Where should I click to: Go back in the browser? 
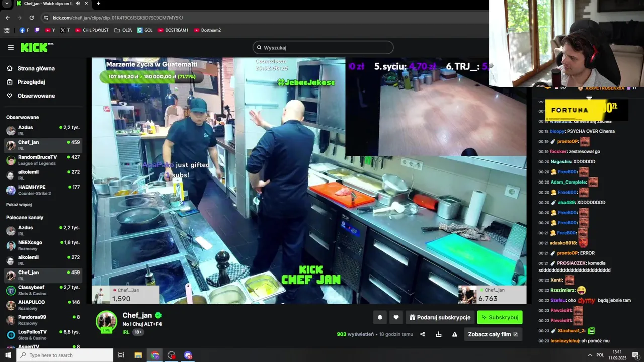click(7, 18)
